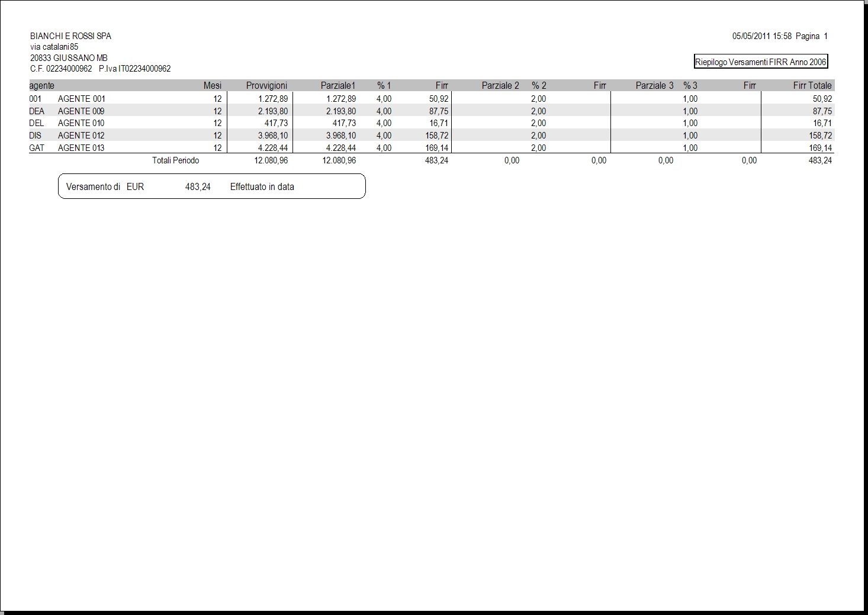The width and height of the screenshot is (868, 615).
Task: Click the AGENTE 012 agent name
Action: pyautogui.click(x=81, y=136)
